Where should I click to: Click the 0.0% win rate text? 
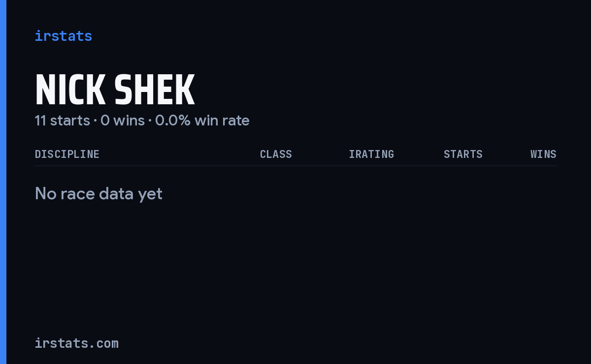click(x=202, y=121)
